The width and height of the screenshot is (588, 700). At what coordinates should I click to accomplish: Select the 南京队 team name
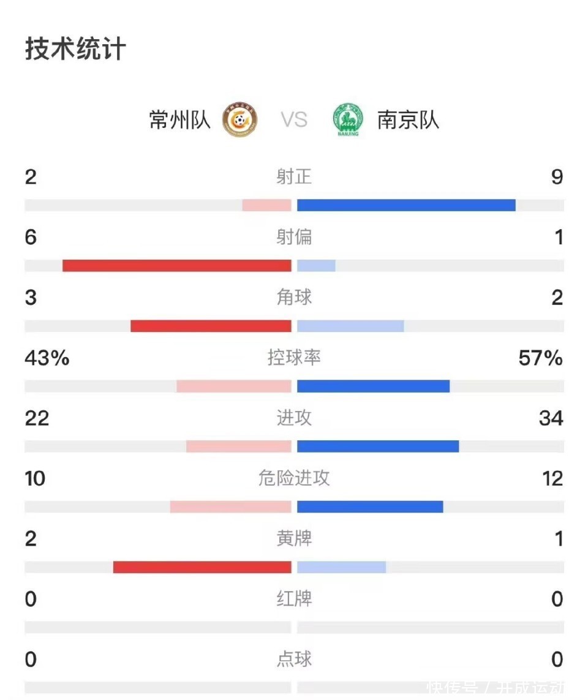[408, 119]
